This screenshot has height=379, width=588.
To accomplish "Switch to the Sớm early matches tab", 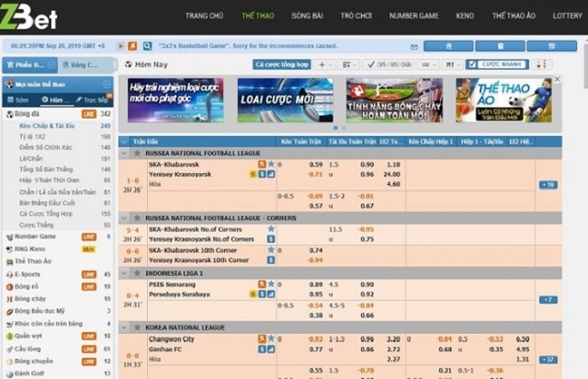I will [18, 100].
